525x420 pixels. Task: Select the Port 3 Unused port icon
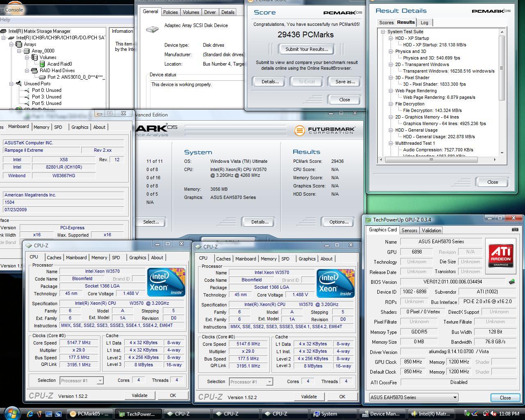pyautogui.click(x=27, y=97)
